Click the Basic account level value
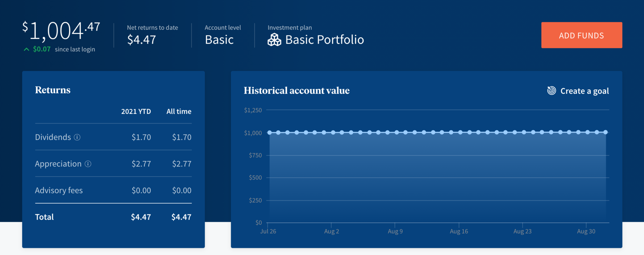The height and width of the screenshot is (255, 644). coord(219,40)
